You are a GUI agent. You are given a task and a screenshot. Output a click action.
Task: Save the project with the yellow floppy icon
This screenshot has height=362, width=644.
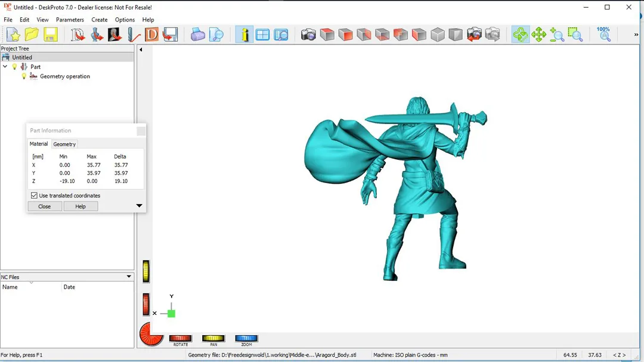(x=51, y=35)
